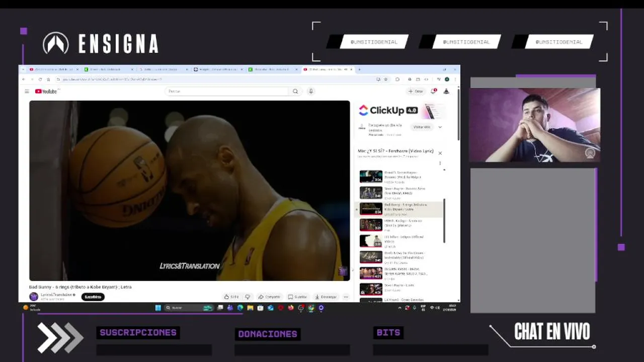This screenshot has height=362, width=644.
Task: Play BHAVI playlist video with 4:21 thumbnail
Action: 400,273
